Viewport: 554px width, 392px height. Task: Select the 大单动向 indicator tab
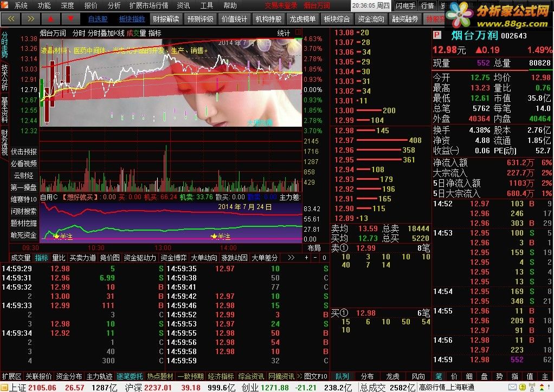(204, 258)
